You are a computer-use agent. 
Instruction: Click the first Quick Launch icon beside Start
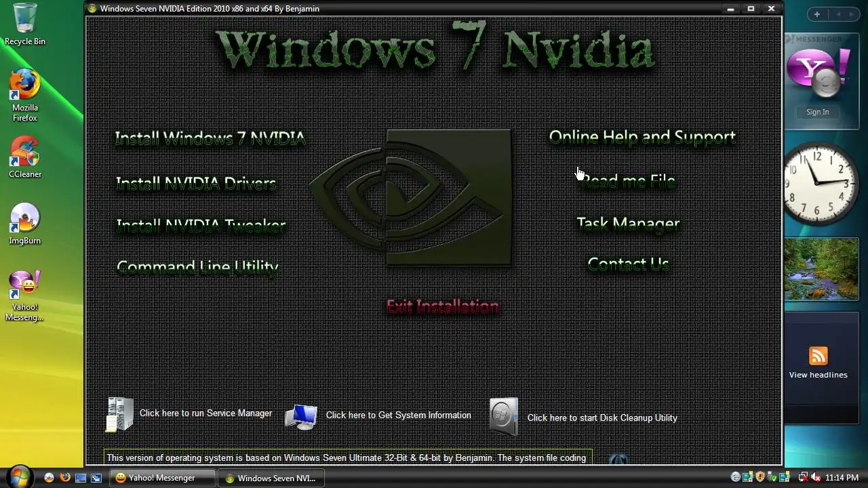point(49,478)
